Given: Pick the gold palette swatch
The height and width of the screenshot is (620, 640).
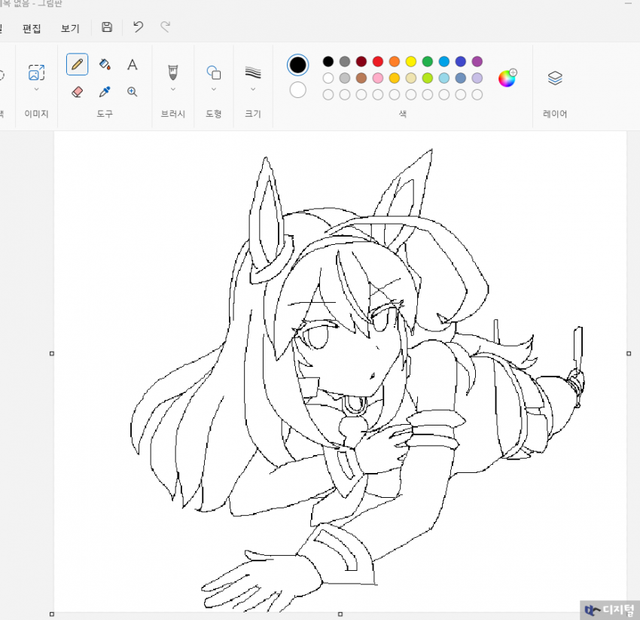Looking at the screenshot, I should tap(394, 78).
